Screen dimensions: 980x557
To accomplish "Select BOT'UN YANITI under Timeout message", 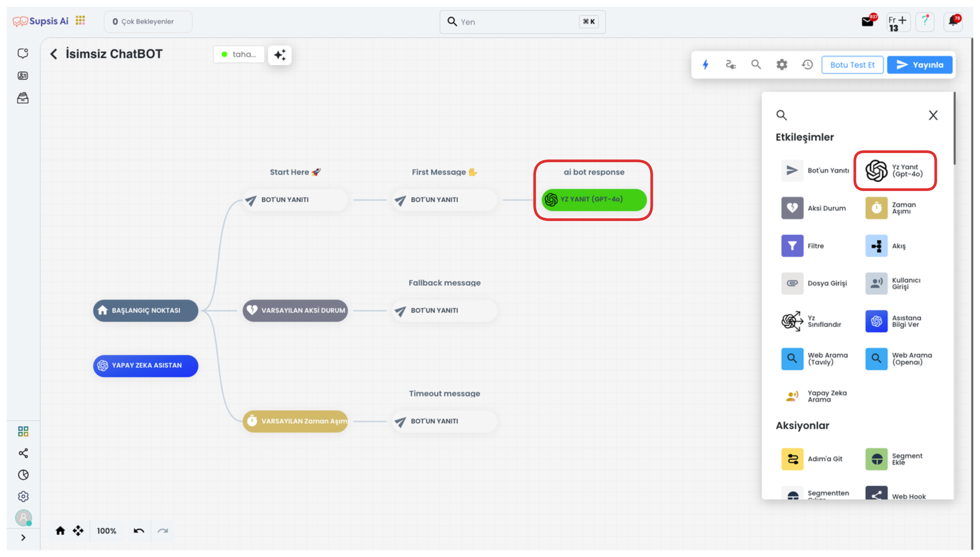I will pyautogui.click(x=445, y=421).
